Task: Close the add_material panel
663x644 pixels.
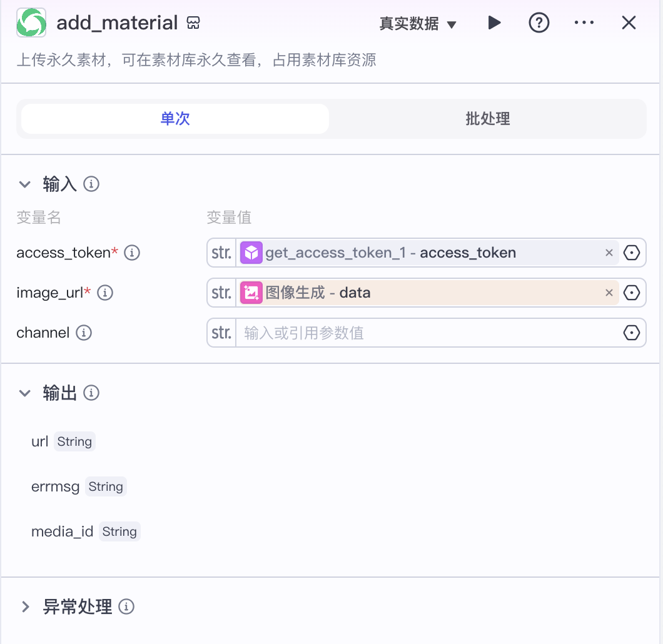Action: (x=629, y=23)
